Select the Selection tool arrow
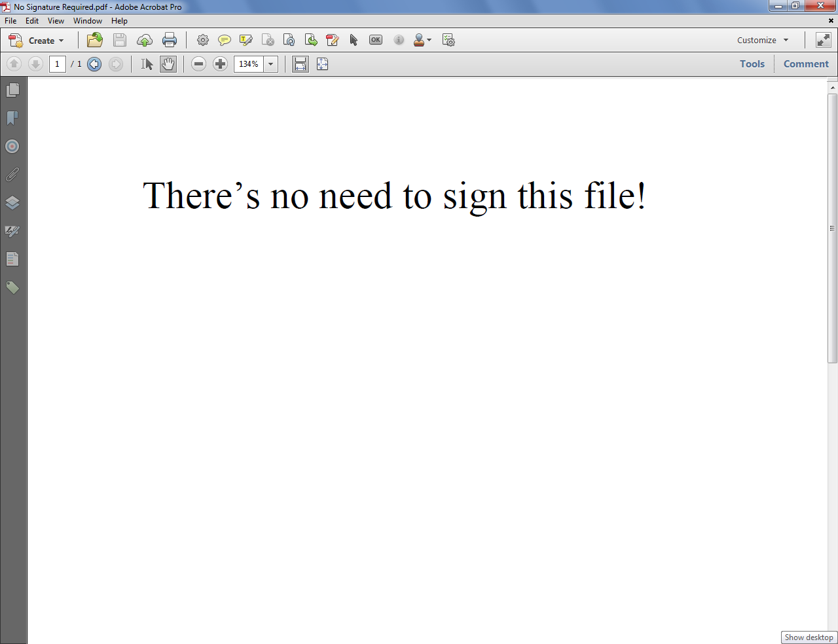The width and height of the screenshot is (838, 644). [x=147, y=63]
